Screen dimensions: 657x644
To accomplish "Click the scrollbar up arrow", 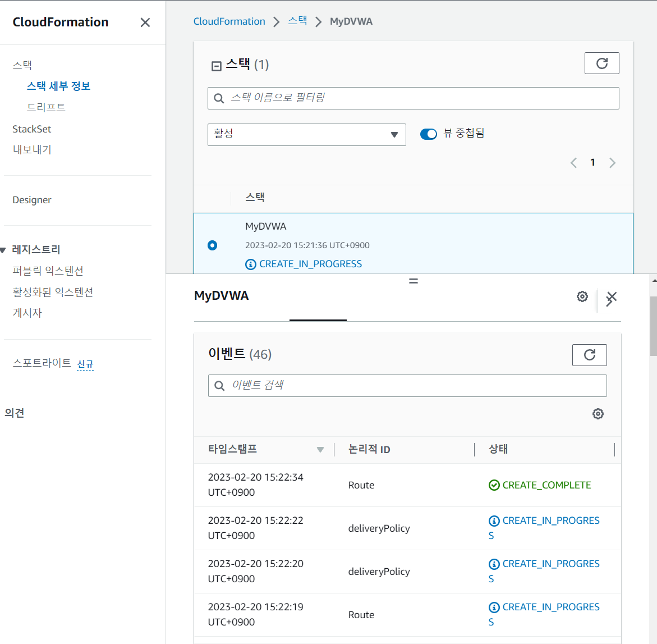I will coord(654,281).
